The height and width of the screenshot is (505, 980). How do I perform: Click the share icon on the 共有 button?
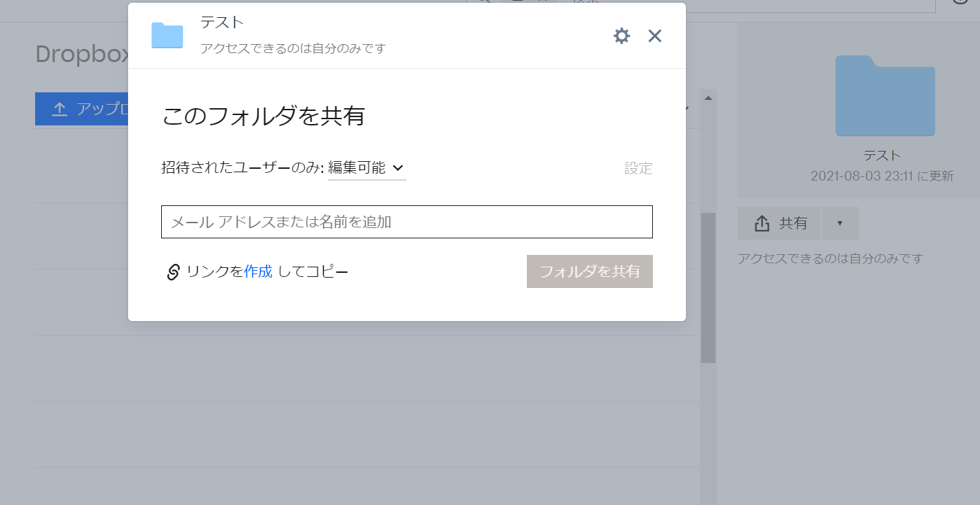[762, 223]
